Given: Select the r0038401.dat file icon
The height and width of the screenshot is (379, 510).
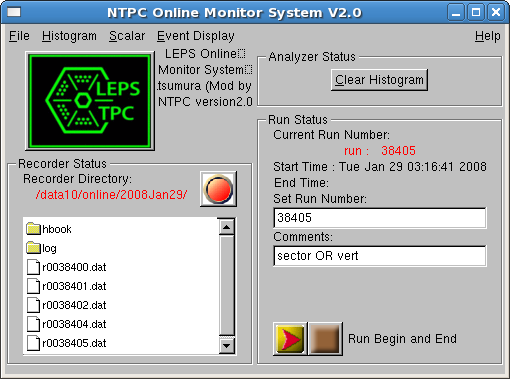Looking at the screenshot, I should [x=33, y=286].
